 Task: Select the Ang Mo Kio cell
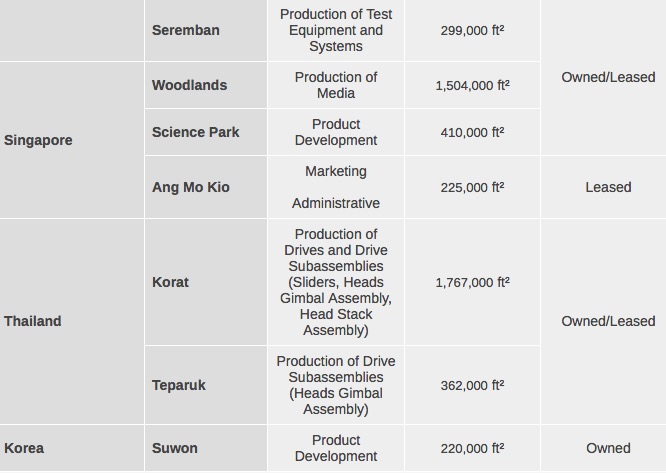[191, 187]
